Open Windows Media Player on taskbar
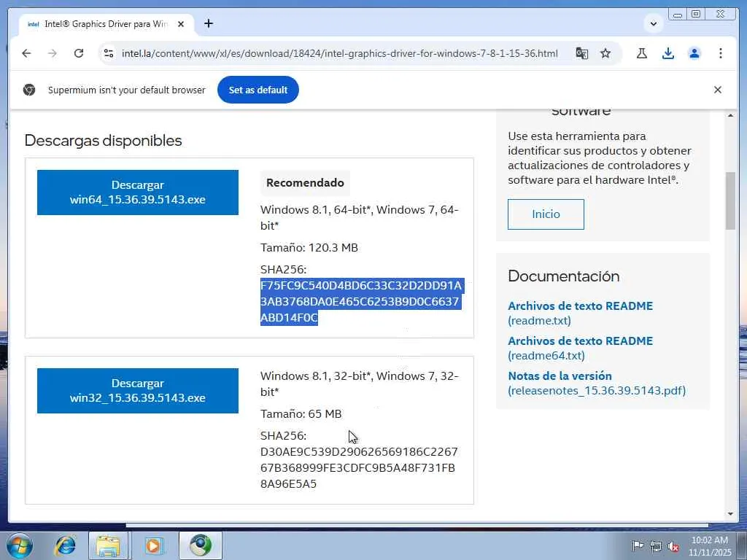747x560 pixels. 153,545
